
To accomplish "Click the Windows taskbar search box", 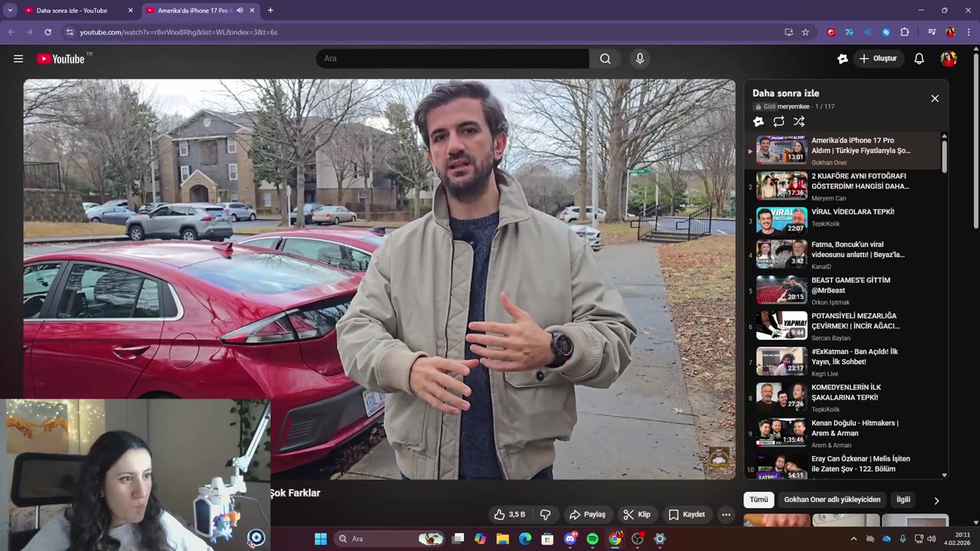I will (x=390, y=539).
